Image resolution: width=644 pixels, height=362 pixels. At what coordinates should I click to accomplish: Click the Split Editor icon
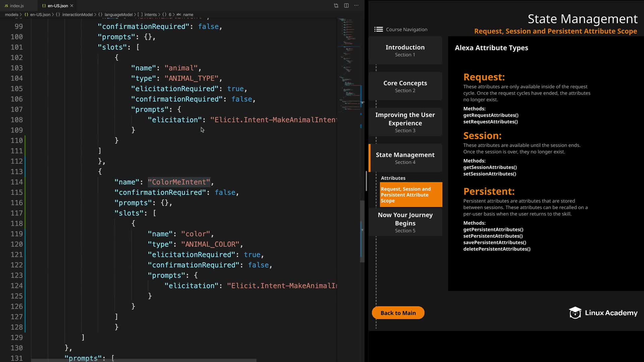[346, 6]
